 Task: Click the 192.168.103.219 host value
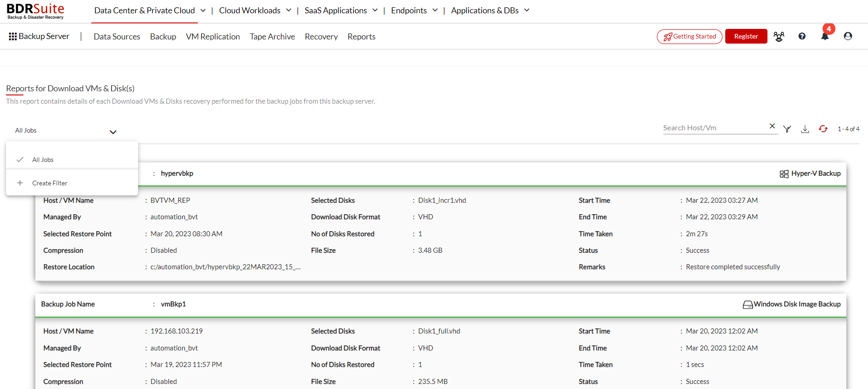pyautogui.click(x=177, y=331)
